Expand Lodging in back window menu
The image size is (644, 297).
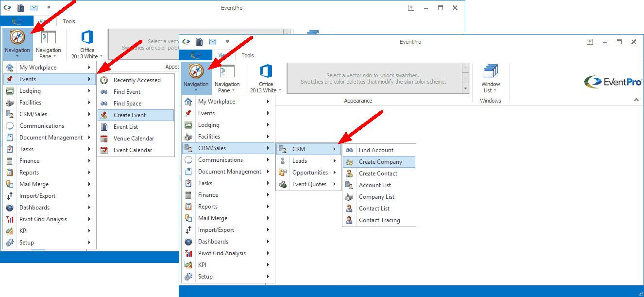[x=49, y=91]
